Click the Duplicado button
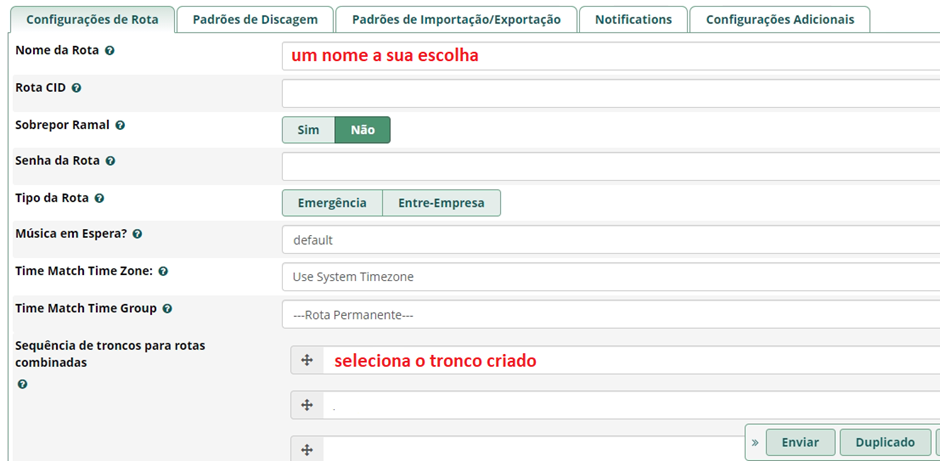The image size is (940, 461). pyautogui.click(x=885, y=442)
